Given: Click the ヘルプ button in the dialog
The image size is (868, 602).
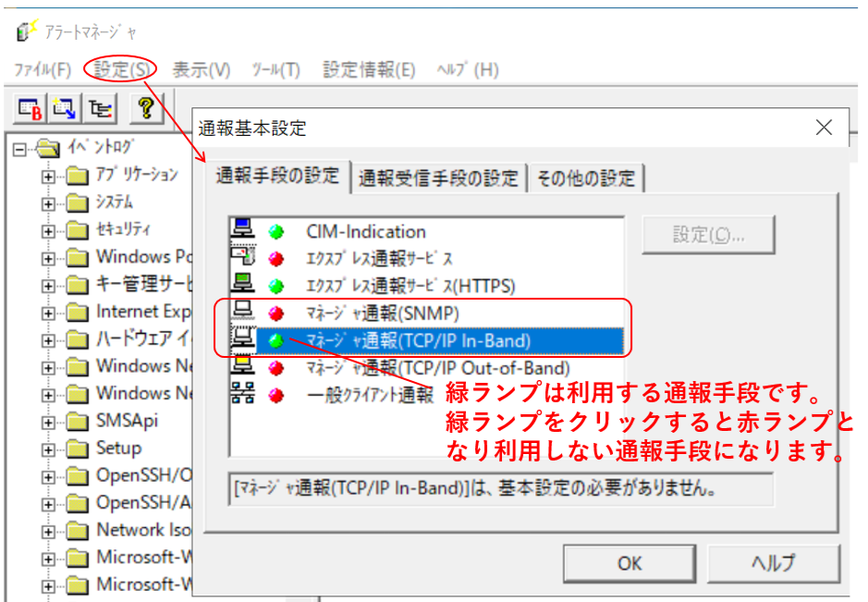Looking at the screenshot, I should [x=773, y=562].
